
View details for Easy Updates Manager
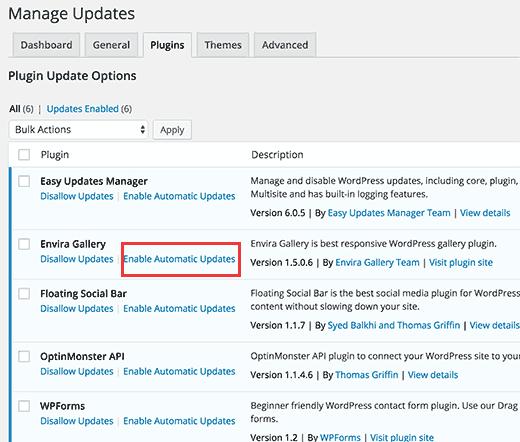pyautogui.click(x=485, y=213)
